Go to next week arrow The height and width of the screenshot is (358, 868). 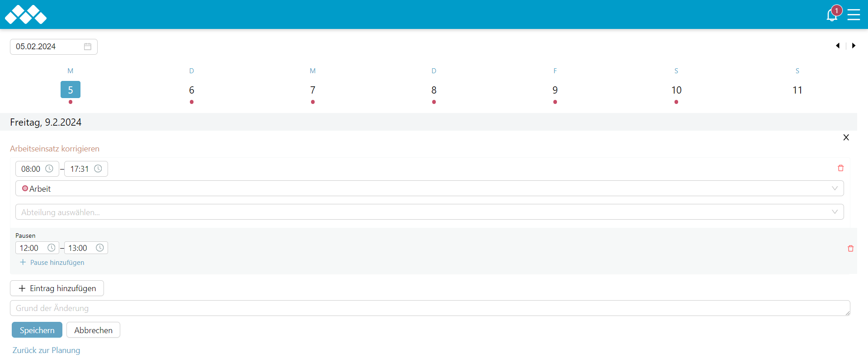[854, 46]
